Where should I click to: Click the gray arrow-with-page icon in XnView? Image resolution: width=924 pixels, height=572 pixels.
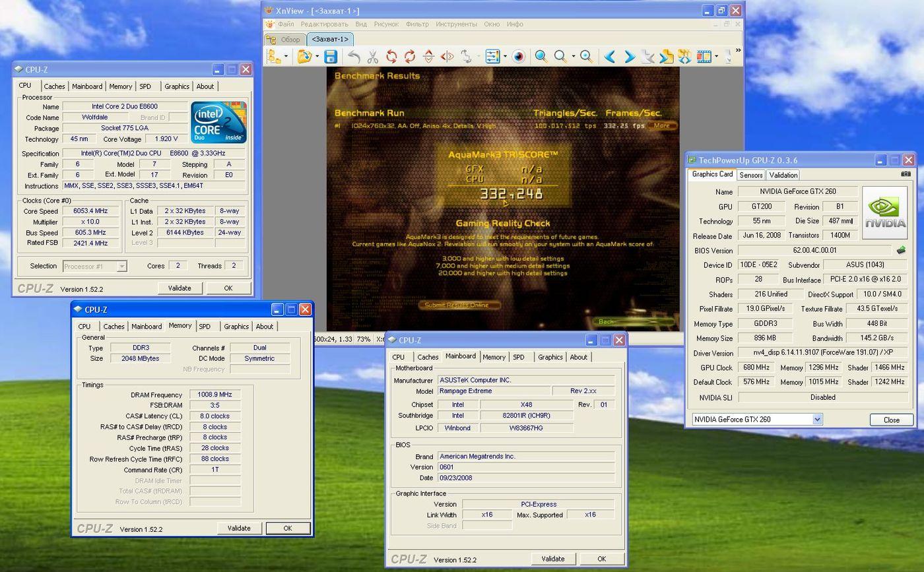[647, 57]
